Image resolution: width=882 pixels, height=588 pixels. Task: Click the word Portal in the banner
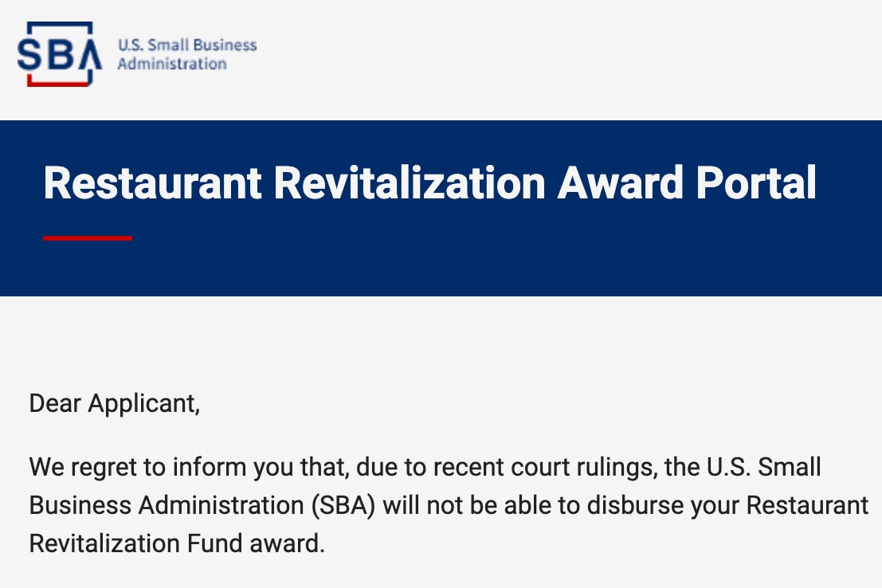click(x=756, y=182)
